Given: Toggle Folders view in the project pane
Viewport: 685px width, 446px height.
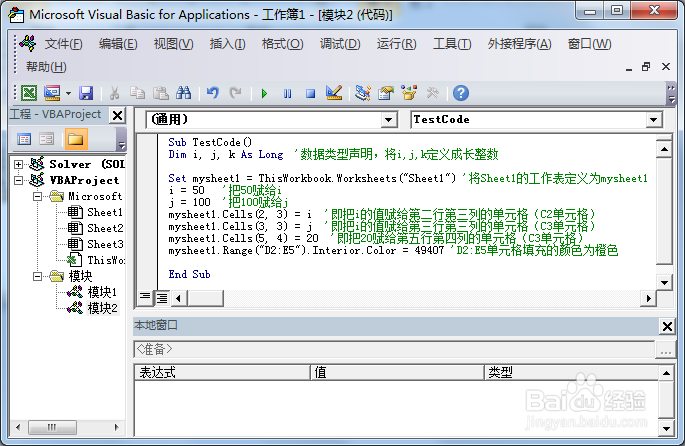Looking at the screenshot, I should (76, 139).
